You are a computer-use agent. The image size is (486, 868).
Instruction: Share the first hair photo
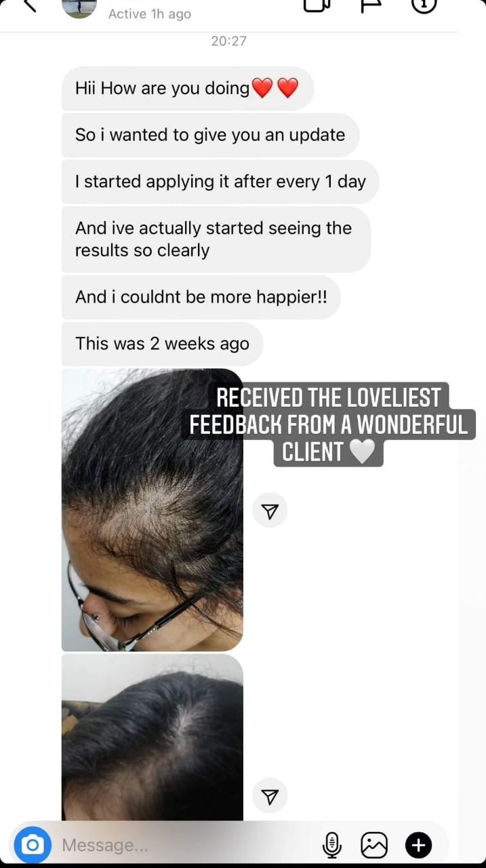click(x=270, y=511)
